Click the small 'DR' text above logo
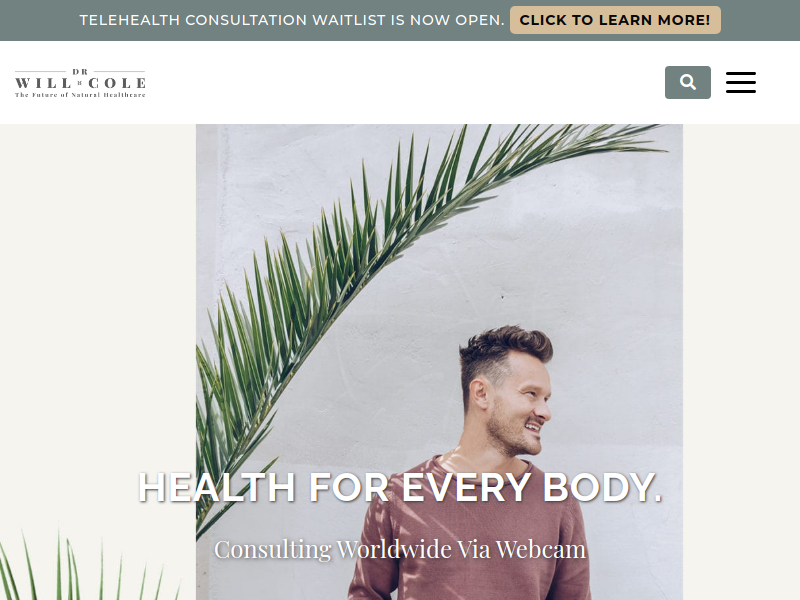The width and height of the screenshot is (800, 600). coord(80,71)
